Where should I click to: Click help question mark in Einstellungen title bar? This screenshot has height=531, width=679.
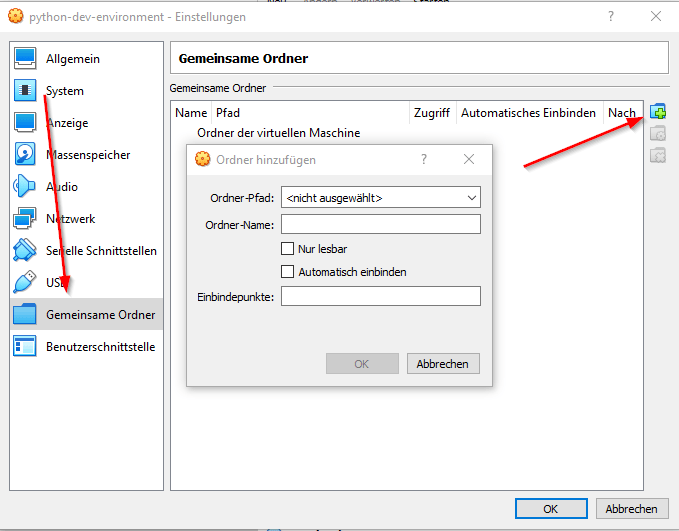point(611,16)
